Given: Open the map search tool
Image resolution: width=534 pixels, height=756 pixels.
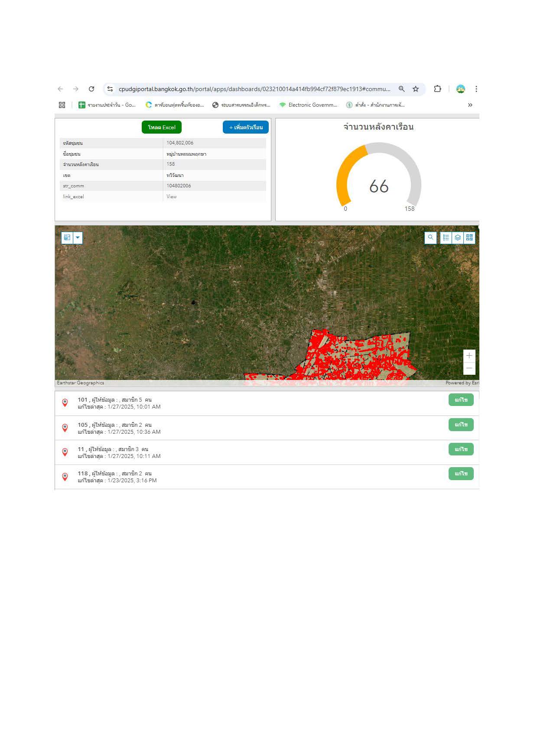Looking at the screenshot, I should [430, 237].
